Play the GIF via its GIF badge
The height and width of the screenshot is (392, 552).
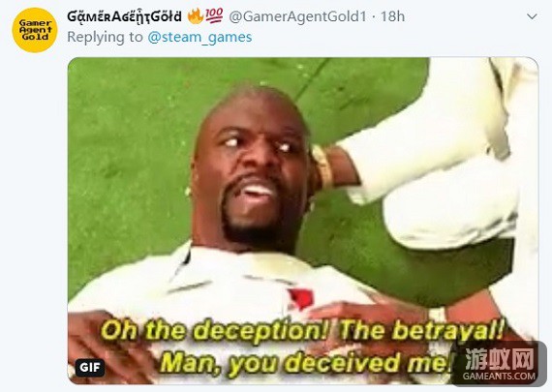90,368
